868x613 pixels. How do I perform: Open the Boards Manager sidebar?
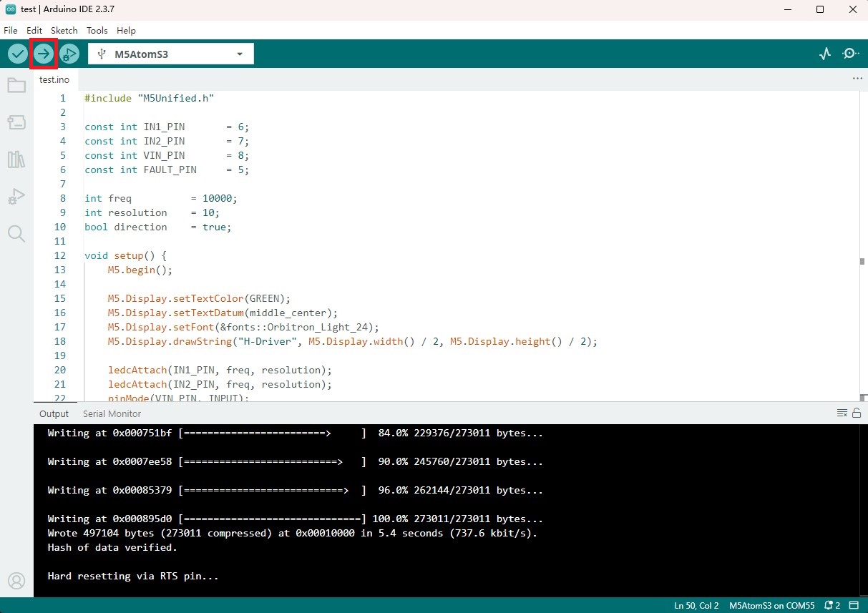(16, 123)
